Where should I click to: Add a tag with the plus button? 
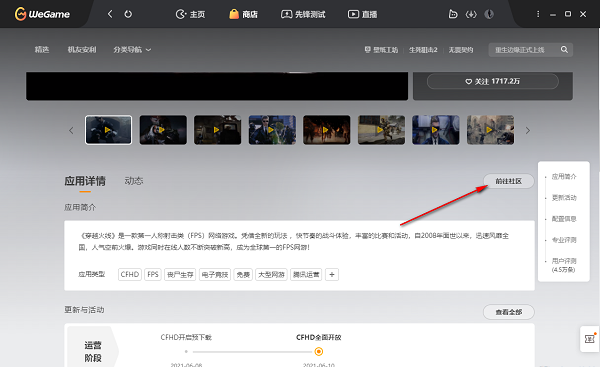click(332, 274)
